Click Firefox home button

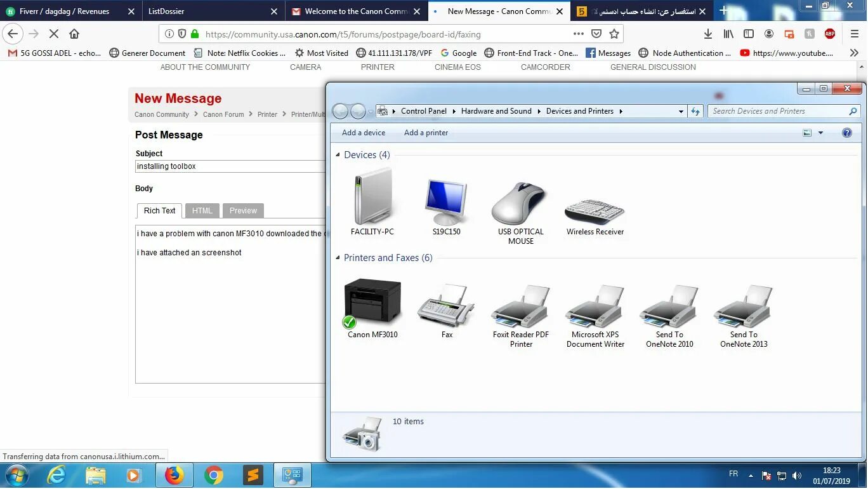click(74, 34)
